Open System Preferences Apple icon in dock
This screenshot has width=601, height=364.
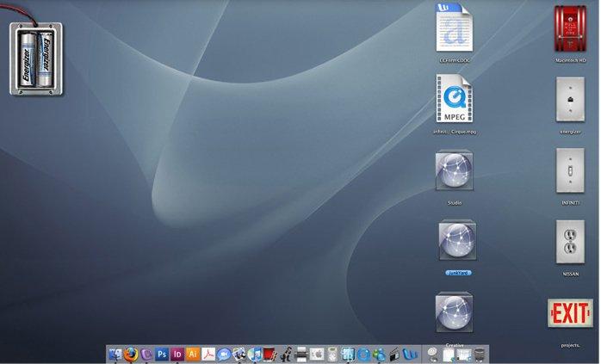[x=317, y=355]
